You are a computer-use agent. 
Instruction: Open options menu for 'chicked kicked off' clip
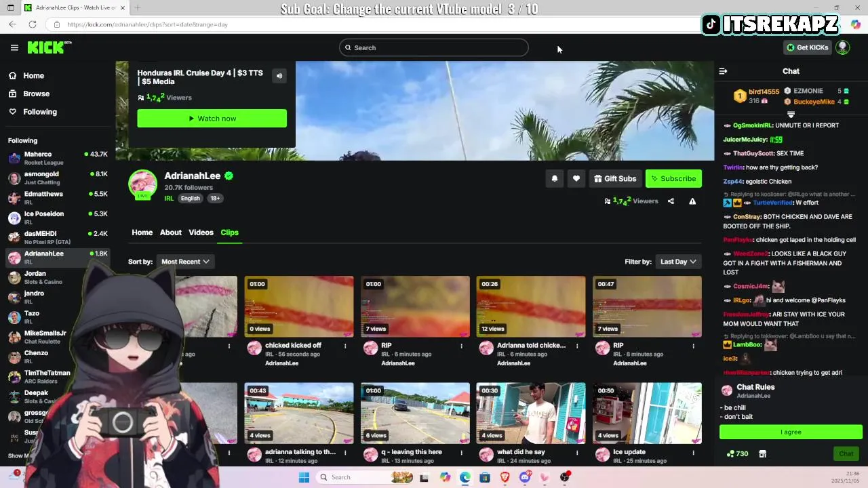click(x=345, y=346)
